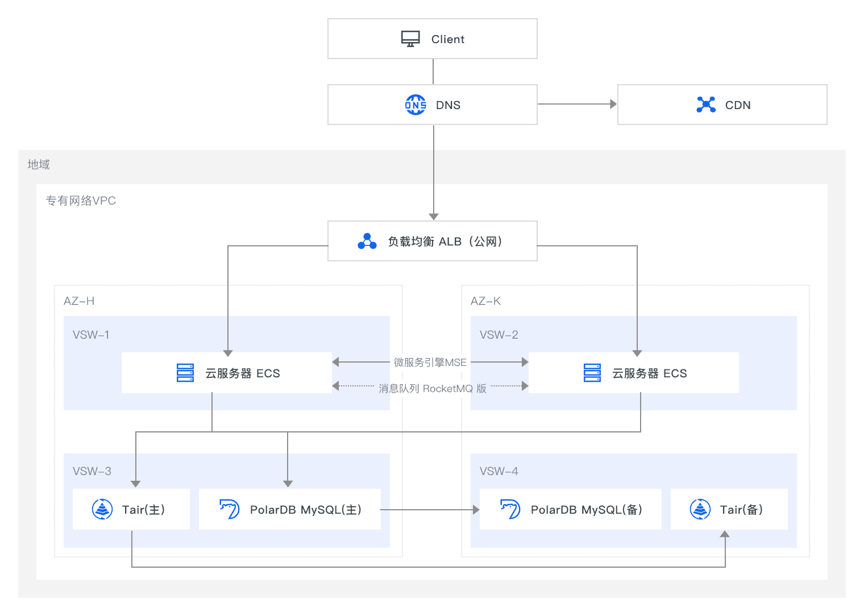Click the PolarDB MySQL(主) icon
Screen dimensions: 864x616
230,509
